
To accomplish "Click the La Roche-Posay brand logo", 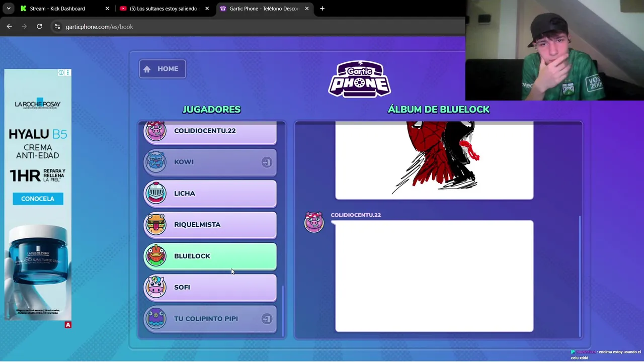I will pyautogui.click(x=38, y=104).
